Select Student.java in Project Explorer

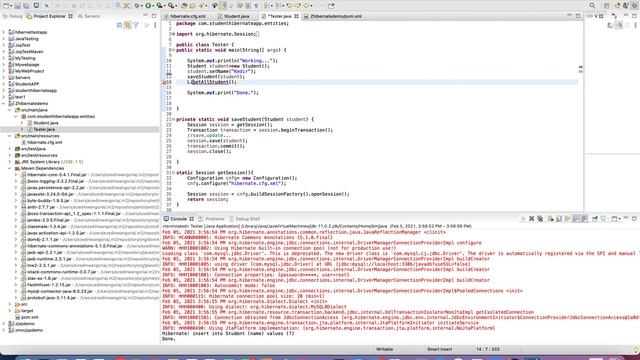(45, 123)
